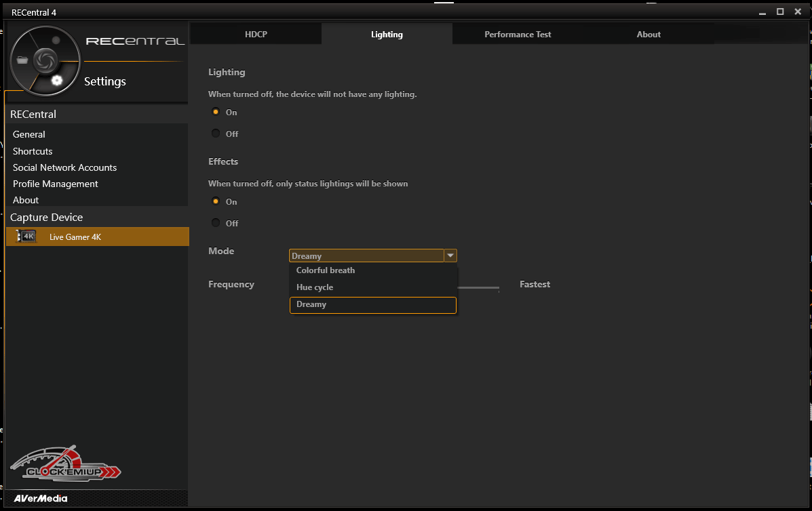This screenshot has width=812, height=511.
Task: Switch to the HDCP tab
Action: pos(256,35)
